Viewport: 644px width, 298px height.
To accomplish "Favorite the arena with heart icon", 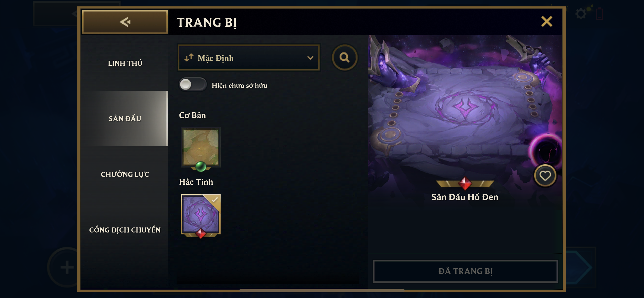I will pos(545,176).
